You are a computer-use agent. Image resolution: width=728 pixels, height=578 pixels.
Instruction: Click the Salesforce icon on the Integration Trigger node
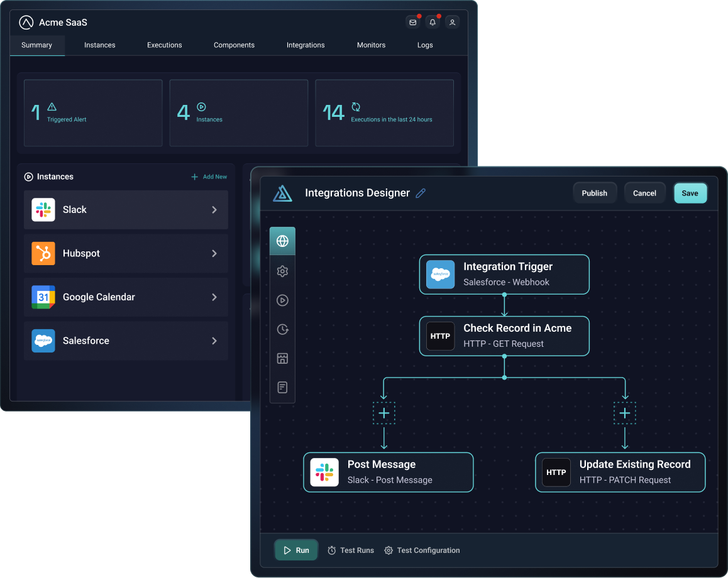pyautogui.click(x=440, y=274)
